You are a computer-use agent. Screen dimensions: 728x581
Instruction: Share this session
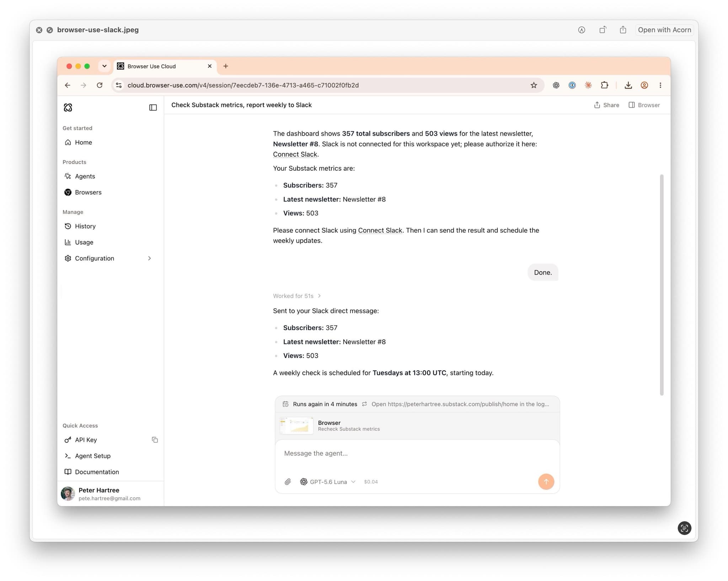pos(606,105)
